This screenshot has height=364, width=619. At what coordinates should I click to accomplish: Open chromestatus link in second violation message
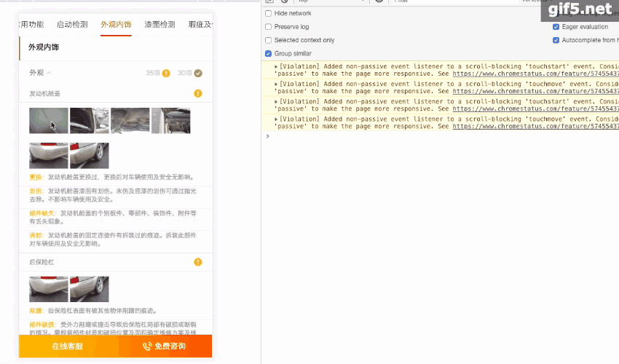click(535, 91)
